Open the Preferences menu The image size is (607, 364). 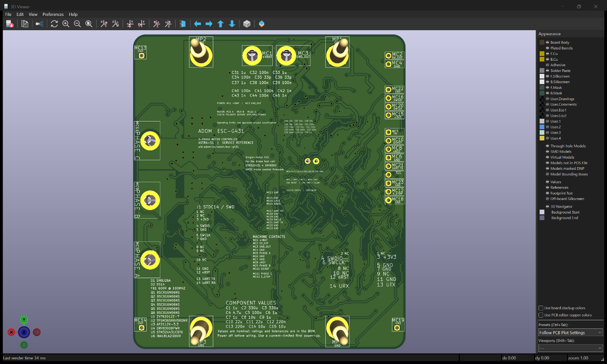pos(53,14)
